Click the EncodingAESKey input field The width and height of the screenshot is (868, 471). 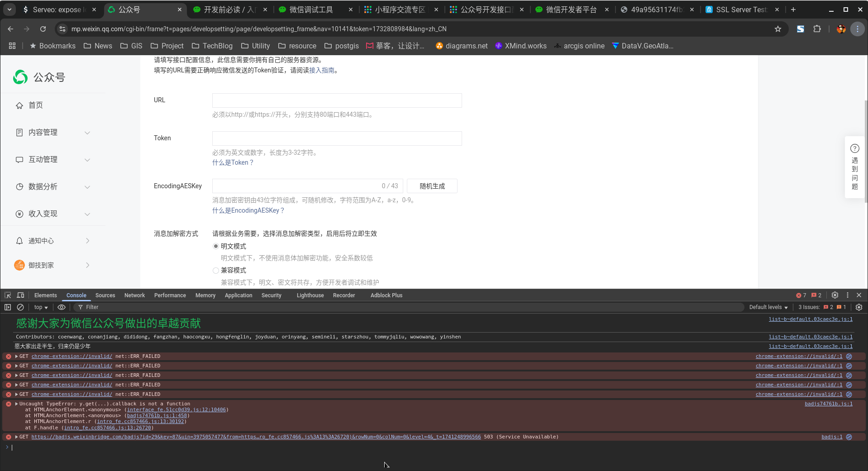click(x=308, y=186)
